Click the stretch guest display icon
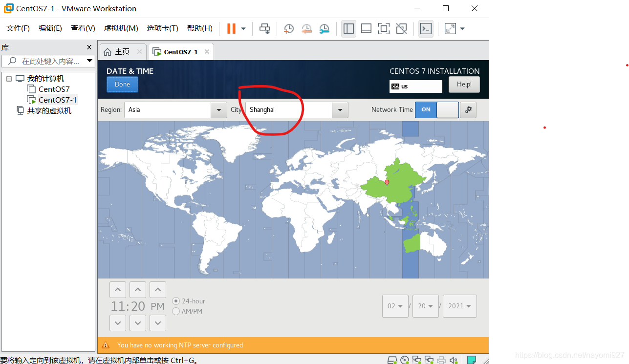Viewport: 629px width, 364px height. click(450, 28)
